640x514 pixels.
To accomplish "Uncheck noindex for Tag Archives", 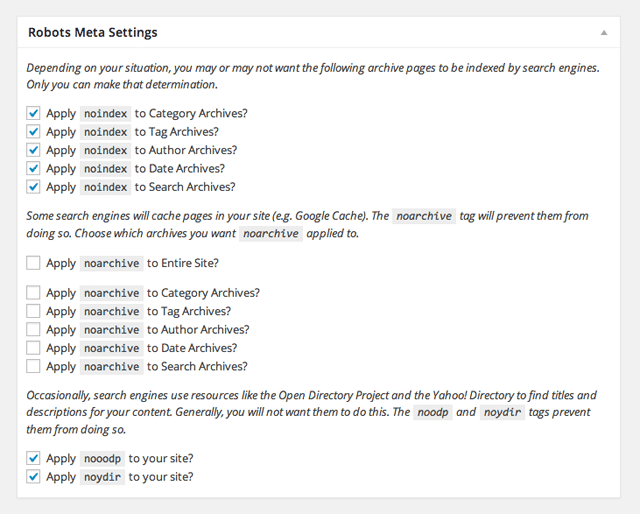I will click(x=33, y=131).
